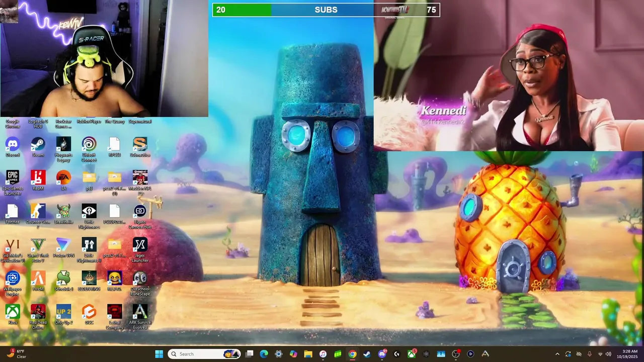This screenshot has height=362, width=644.
Task: Select the RedM desktop shortcut
Action: tap(38, 180)
